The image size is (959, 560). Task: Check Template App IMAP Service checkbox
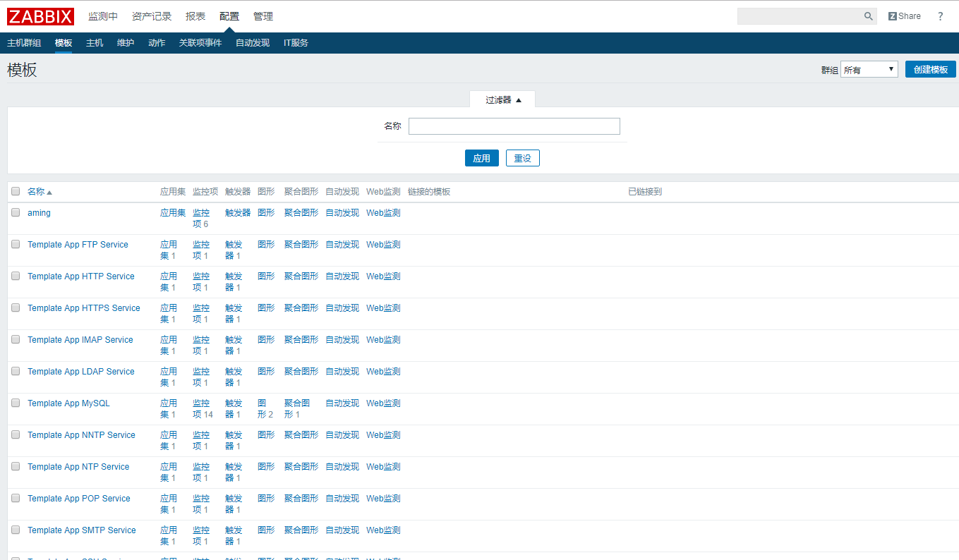16,339
